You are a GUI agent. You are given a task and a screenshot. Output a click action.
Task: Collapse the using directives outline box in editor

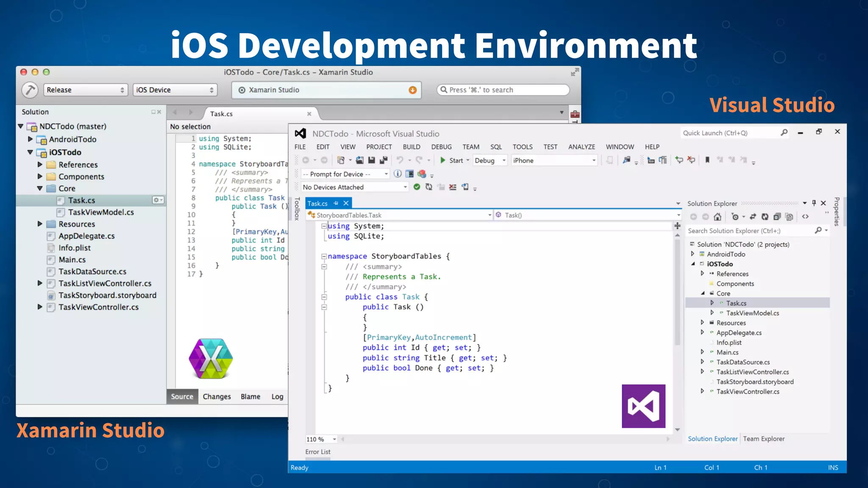324,226
